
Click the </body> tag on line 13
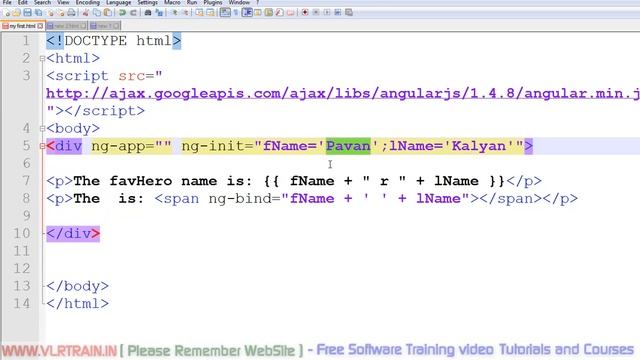click(78, 286)
